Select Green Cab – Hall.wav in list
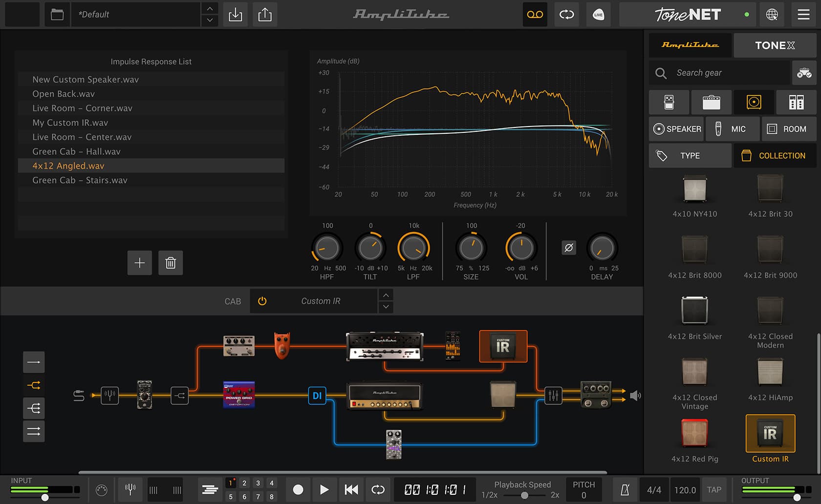 click(x=76, y=151)
